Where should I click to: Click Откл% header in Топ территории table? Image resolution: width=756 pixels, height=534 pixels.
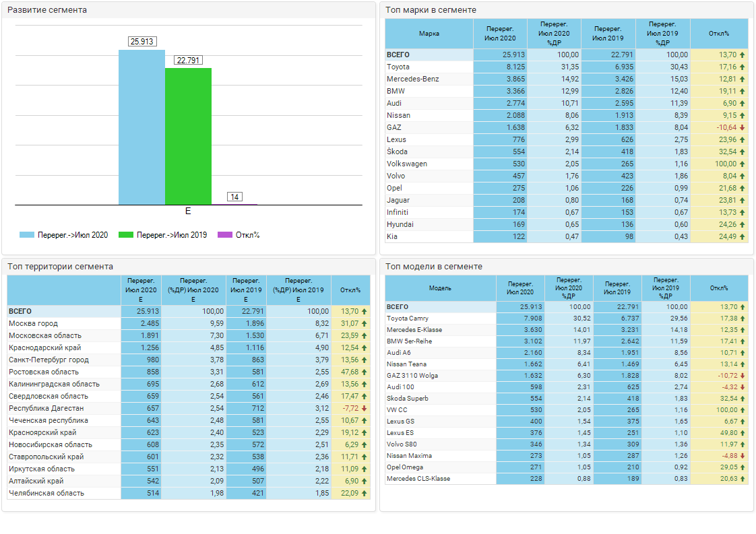point(350,290)
